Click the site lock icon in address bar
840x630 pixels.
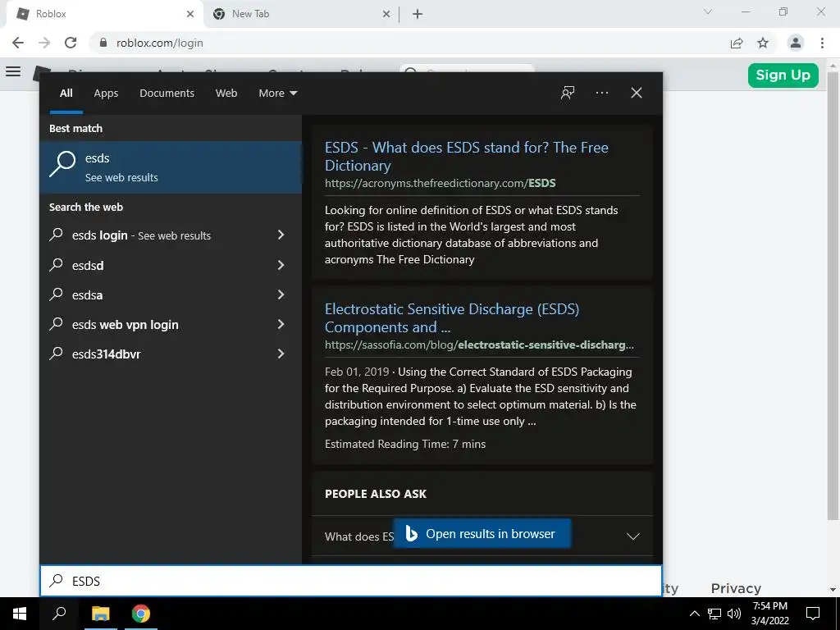click(x=103, y=43)
